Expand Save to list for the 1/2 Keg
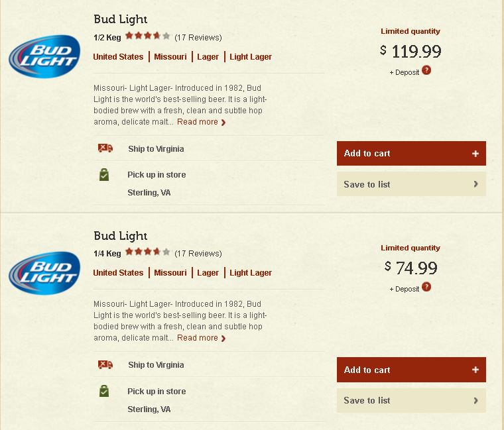Image resolution: width=504 pixels, height=430 pixels. click(411, 184)
